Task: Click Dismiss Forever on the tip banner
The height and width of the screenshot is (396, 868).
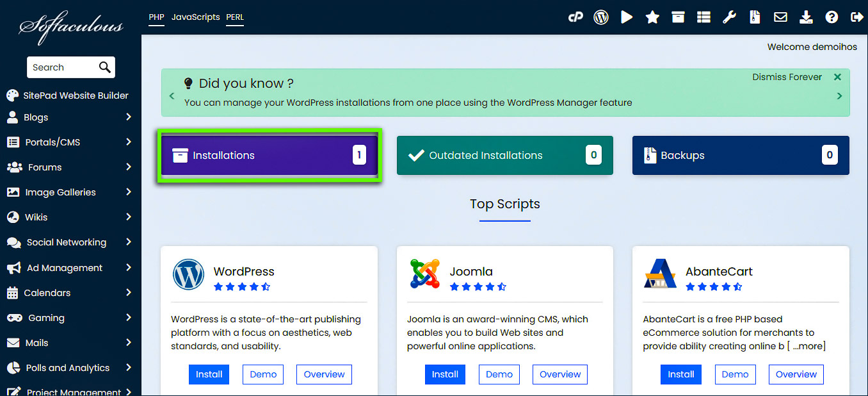Action: (787, 77)
